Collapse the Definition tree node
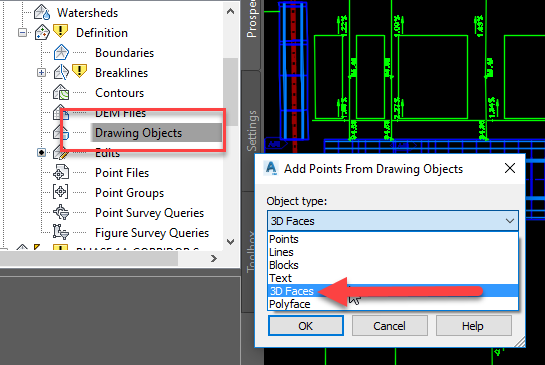545x365 pixels. (x=23, y=33)
